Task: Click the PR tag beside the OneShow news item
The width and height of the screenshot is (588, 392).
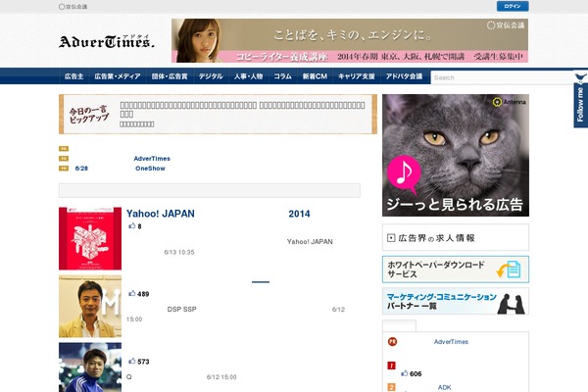Action: (x=64, y=169)
